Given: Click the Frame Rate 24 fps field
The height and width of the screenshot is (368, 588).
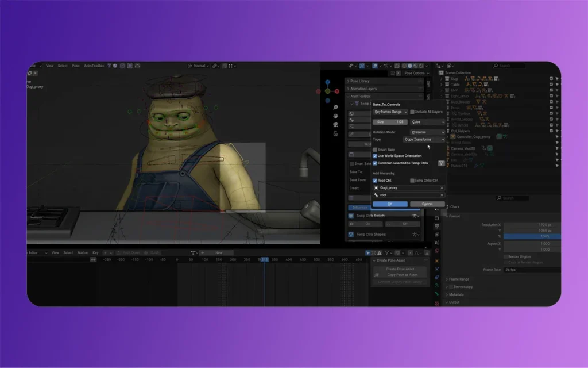Looking at the screenshot, I should (532, 270).
